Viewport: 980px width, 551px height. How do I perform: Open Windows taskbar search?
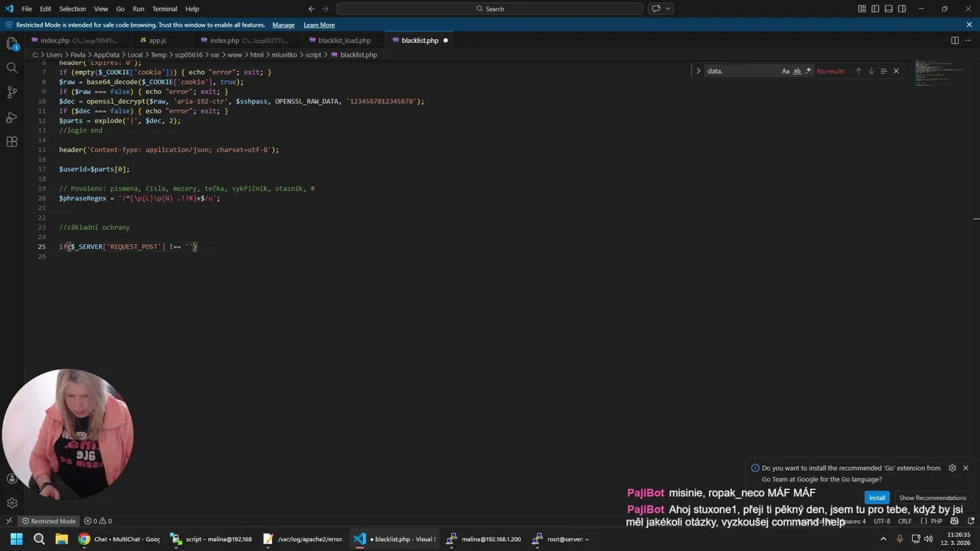(x=39, y=539)
